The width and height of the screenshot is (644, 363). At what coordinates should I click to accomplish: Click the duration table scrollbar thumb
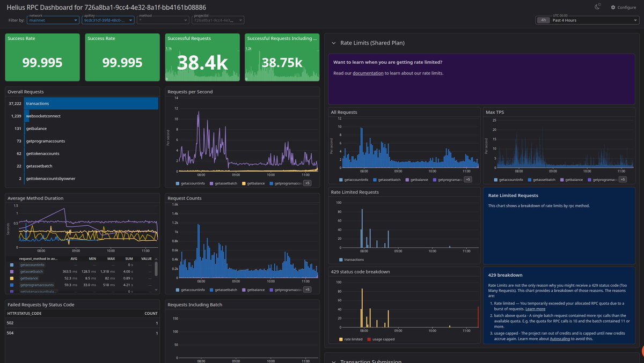pos(156,268)
